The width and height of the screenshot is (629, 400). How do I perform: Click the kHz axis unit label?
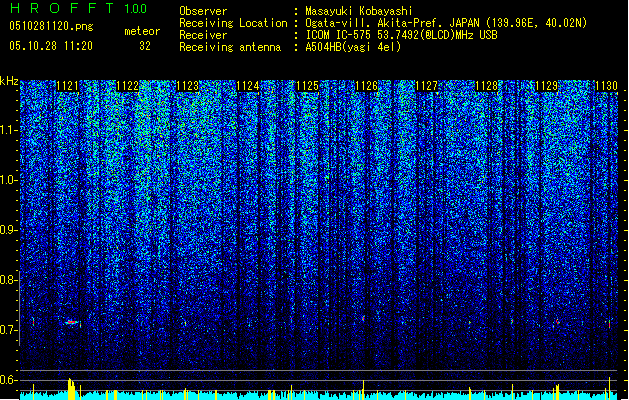point(9,81)
